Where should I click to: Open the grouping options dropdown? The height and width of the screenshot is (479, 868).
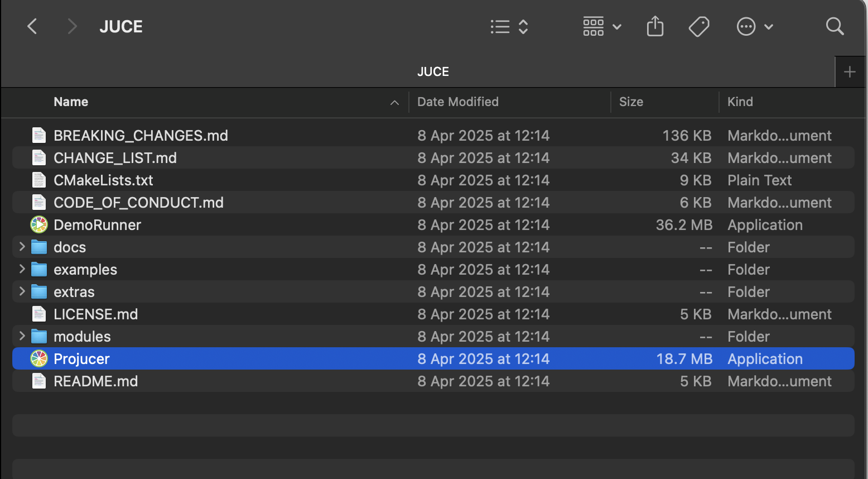[x=602, y=26]
